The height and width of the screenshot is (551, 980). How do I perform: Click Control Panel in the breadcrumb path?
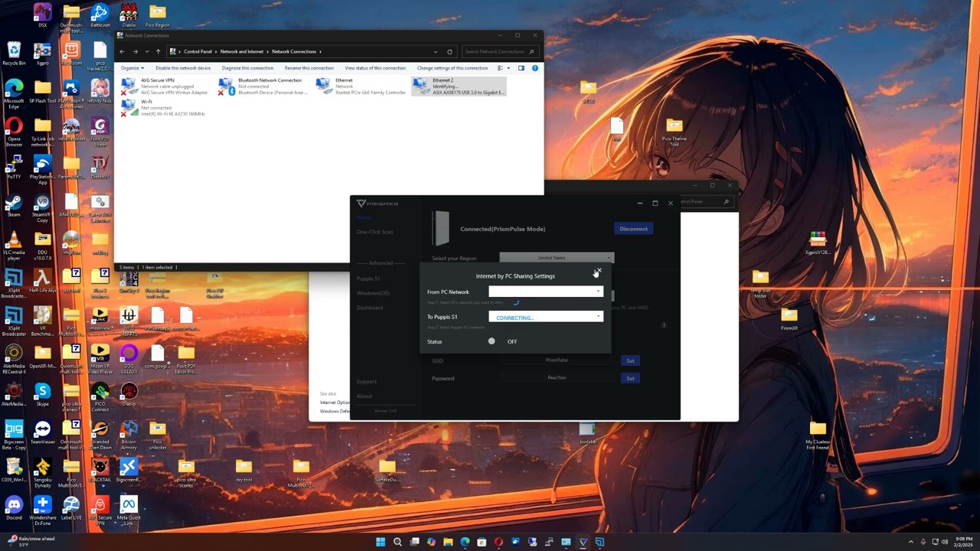198,52
